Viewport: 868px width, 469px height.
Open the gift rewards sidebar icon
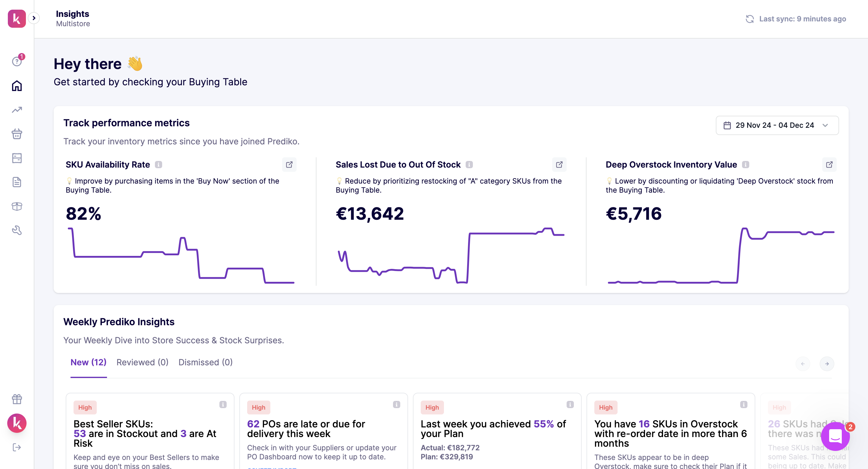tap(17, 399)
